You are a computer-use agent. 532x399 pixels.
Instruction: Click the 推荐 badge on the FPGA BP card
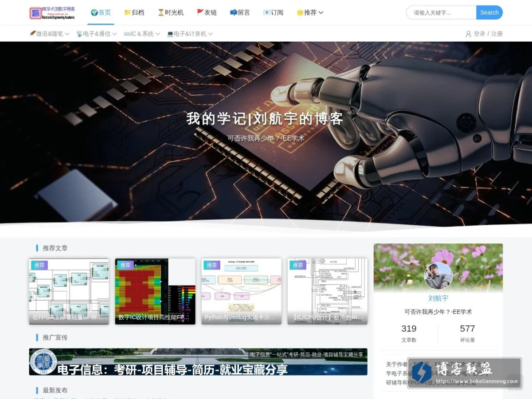tap(39, 265)
